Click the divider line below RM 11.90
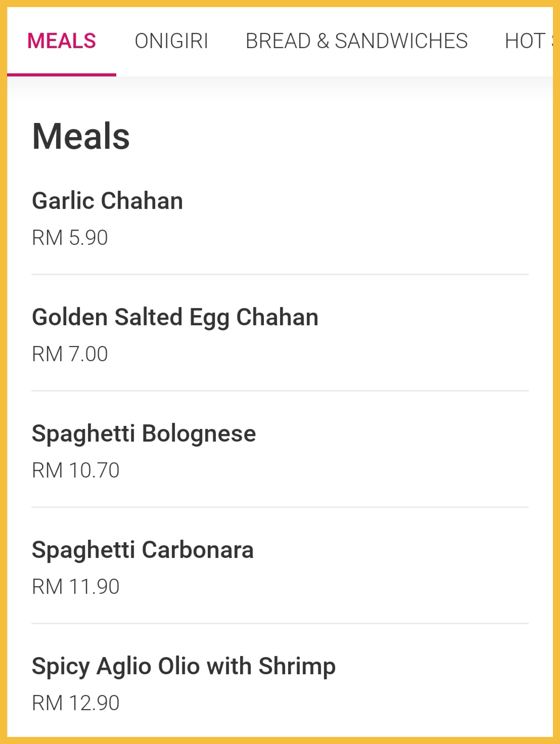Viewport: 560px width, 744px height. tap(280, 624)
